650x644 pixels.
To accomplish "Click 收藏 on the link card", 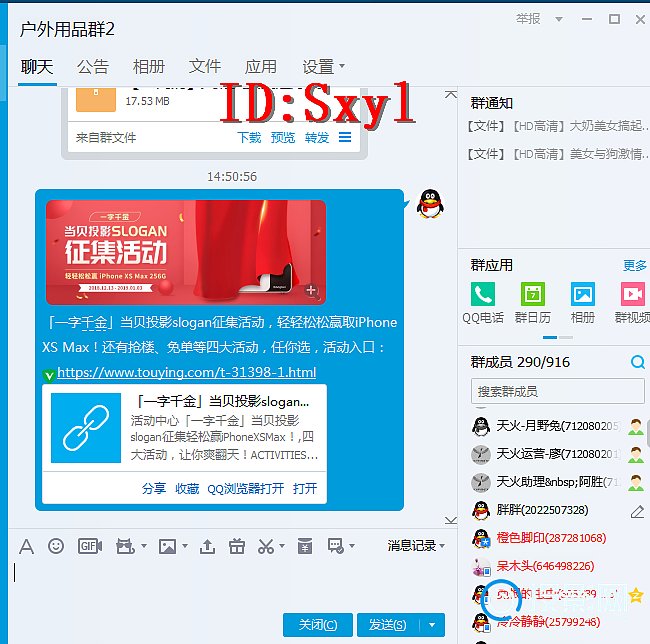I will point(187,489).
